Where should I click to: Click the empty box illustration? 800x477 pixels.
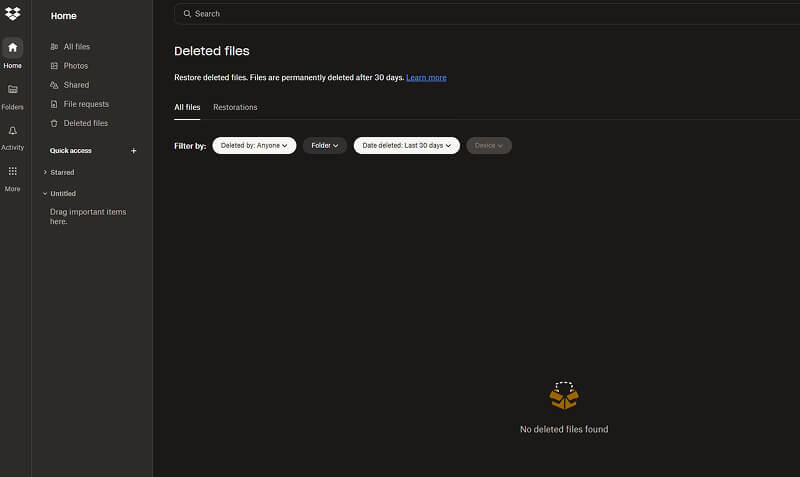coord(564,395)
